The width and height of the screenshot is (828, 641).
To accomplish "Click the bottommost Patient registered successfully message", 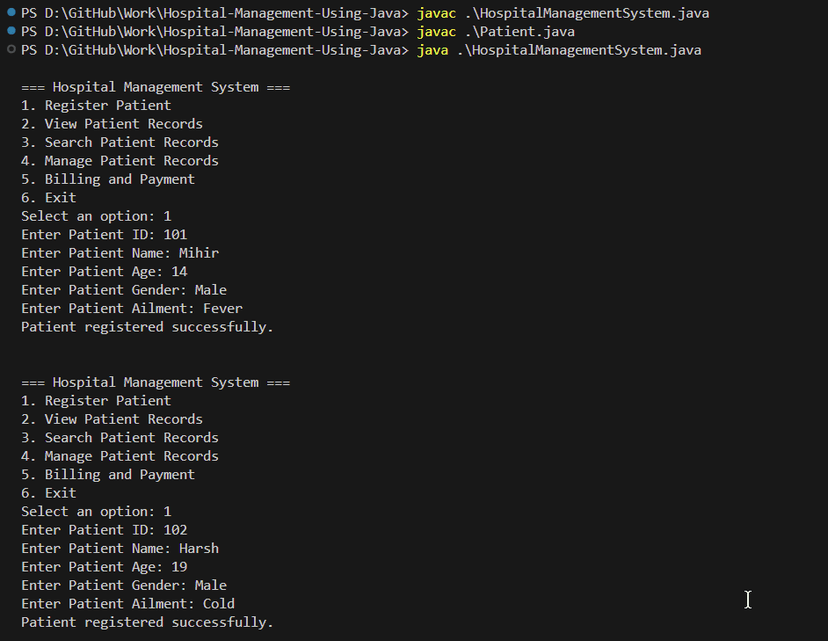I will (147, 622).
